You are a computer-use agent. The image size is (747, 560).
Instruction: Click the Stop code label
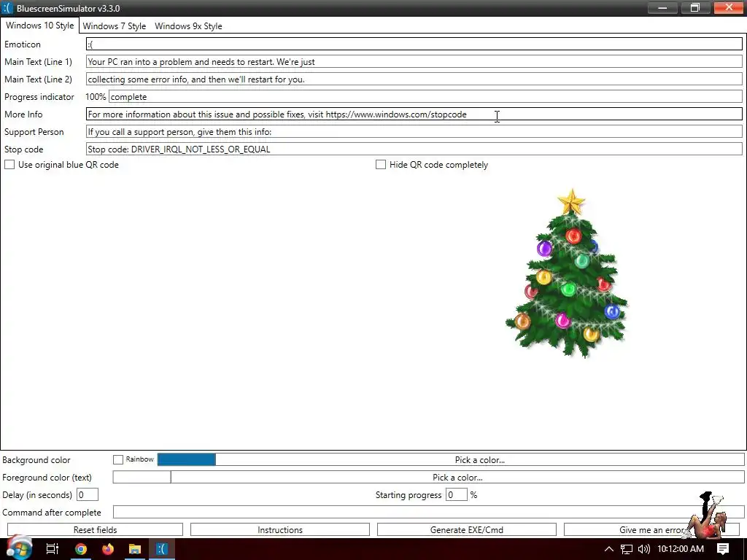(x=24, y=149)
